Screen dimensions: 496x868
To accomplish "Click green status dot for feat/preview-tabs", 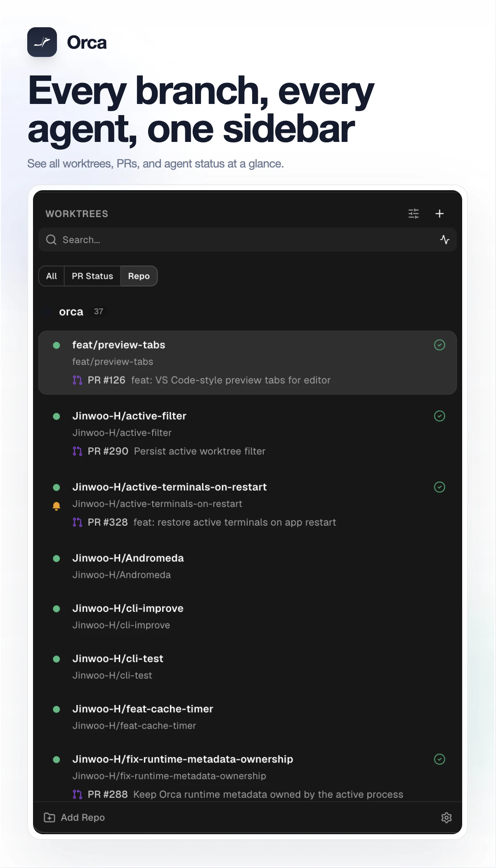I will pyautogui.click(x=57, y=345).
